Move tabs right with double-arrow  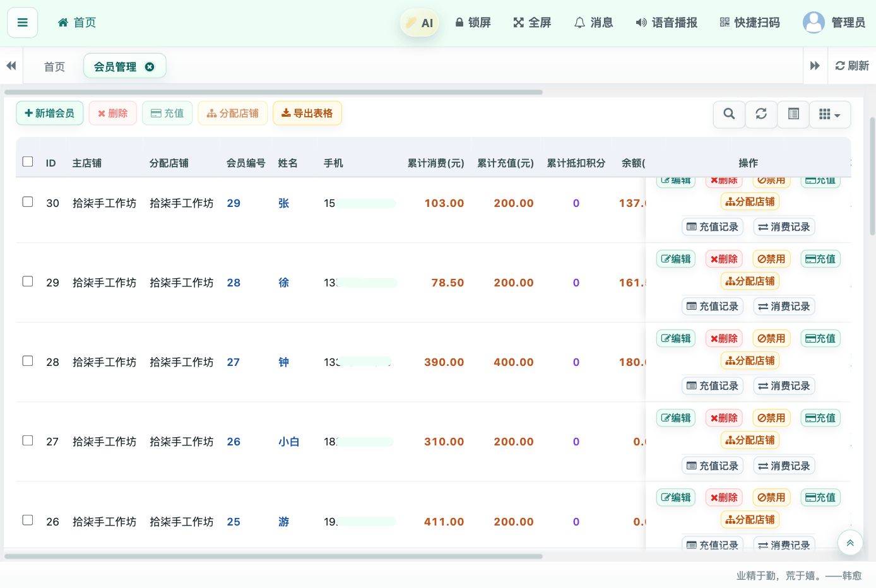pyautogui.click(x=815, y=66)
